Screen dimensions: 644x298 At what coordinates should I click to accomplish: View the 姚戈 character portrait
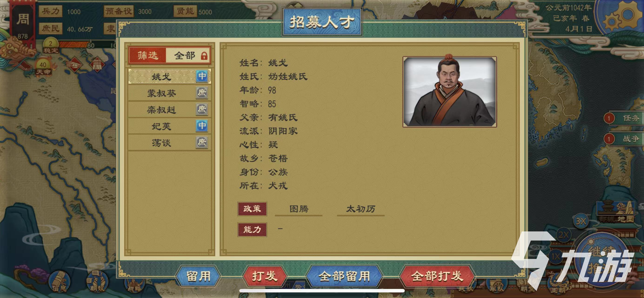[x=449, y=92]
